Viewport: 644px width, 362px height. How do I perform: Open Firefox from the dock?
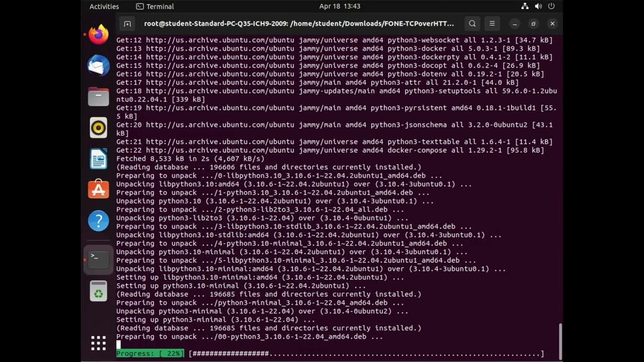[x=99, y=35]
